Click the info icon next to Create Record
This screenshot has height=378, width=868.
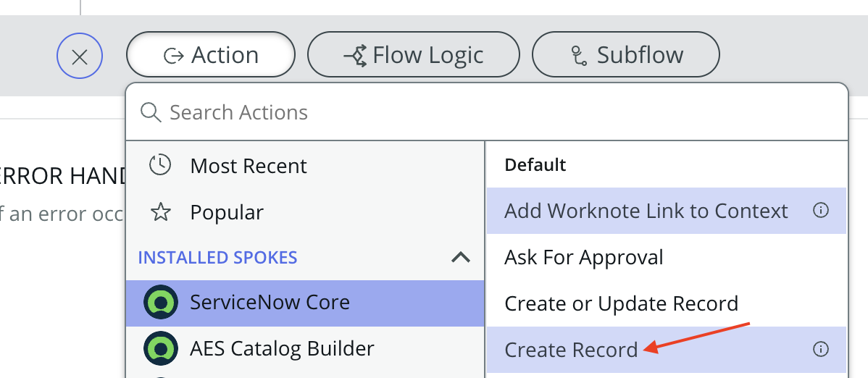820,350
